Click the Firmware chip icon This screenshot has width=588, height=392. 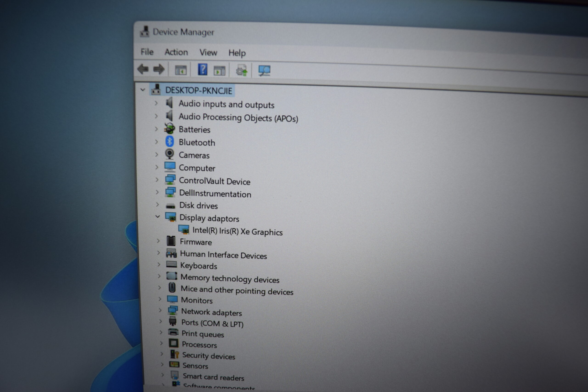[171, 241]
